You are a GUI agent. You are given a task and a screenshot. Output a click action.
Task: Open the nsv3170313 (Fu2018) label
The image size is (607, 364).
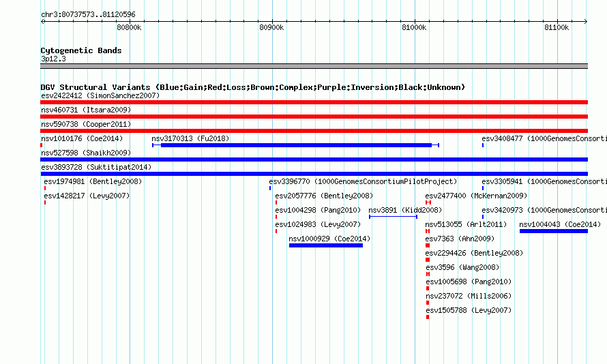[190, 138]
